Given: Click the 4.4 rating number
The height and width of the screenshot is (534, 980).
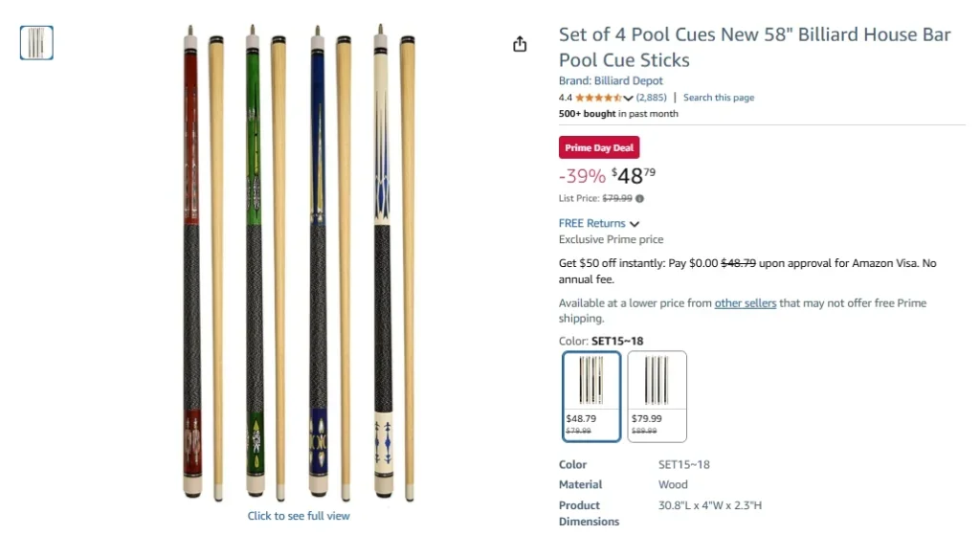Looking at the screenshot, I should click(x=565, y=98).
